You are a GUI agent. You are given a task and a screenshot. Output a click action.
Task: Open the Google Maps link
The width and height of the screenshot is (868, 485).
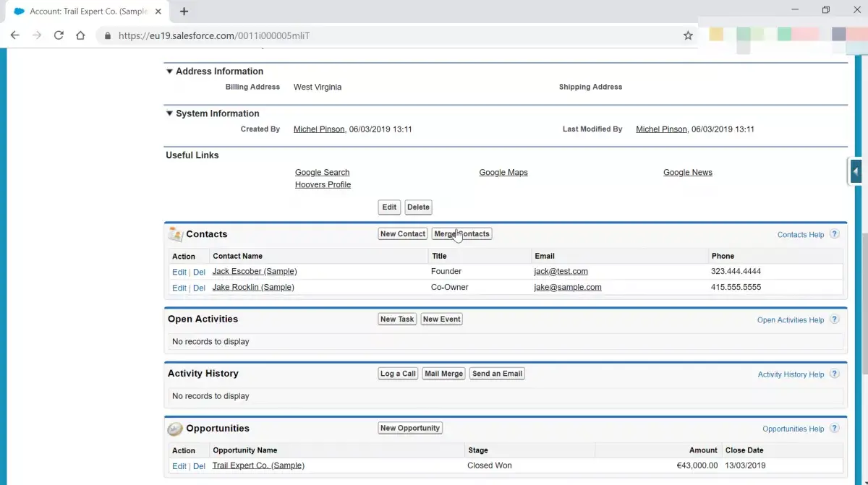click(503, 172)
